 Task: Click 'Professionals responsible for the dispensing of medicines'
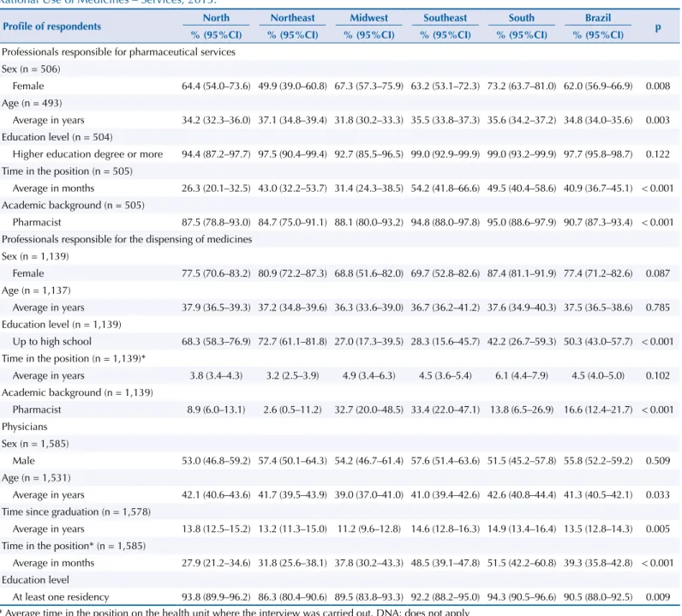[x=127, y=239]
